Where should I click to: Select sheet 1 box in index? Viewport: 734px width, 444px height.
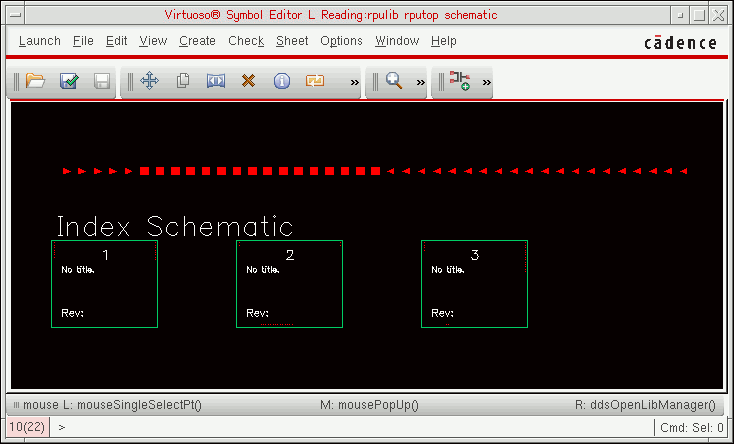coord(104,284)
